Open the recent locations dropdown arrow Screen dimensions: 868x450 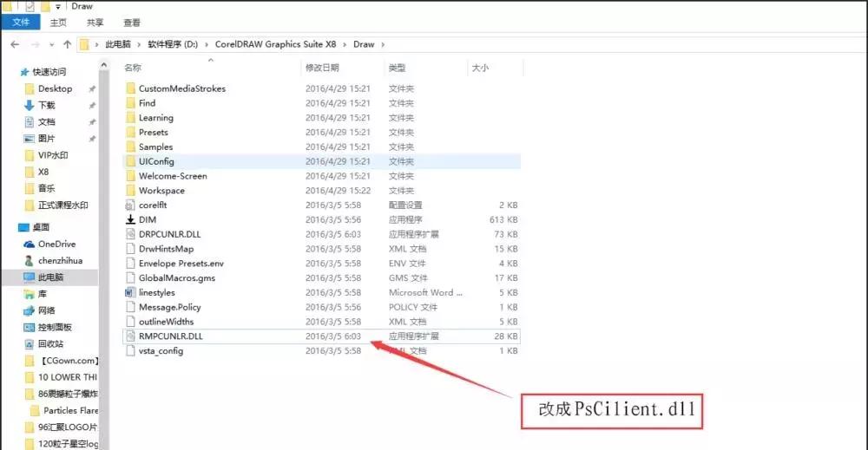pyautogui.click(x=51, y=45)
